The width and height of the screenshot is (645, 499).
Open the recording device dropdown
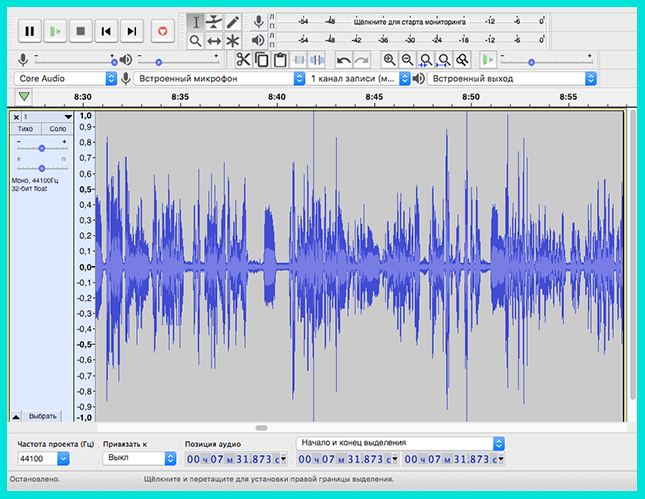(x=219, y=78)
